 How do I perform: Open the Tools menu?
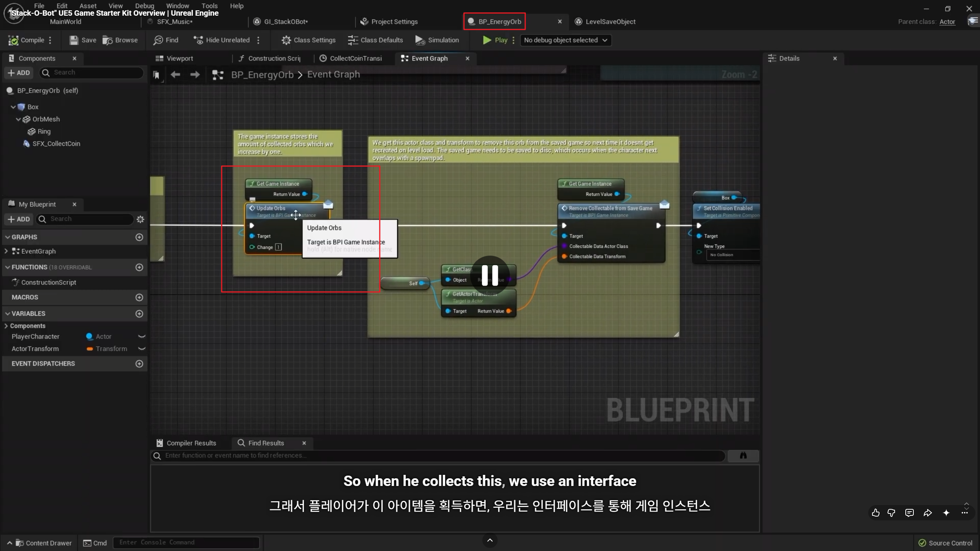(209, 6)
